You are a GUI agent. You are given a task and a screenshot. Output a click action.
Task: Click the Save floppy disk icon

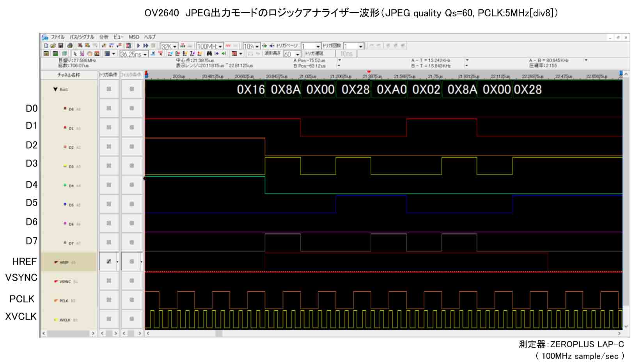60,46
